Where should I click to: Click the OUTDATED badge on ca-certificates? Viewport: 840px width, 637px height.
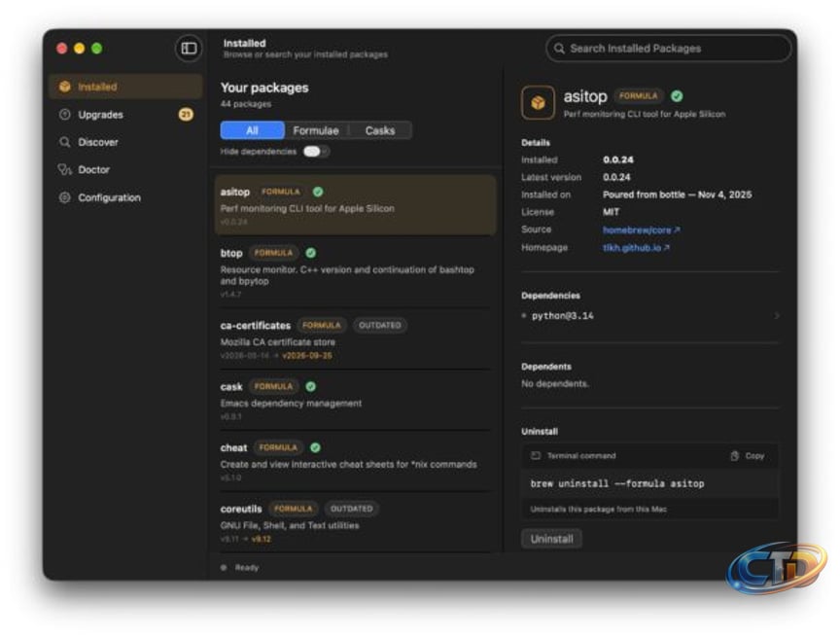click(380, 325)
